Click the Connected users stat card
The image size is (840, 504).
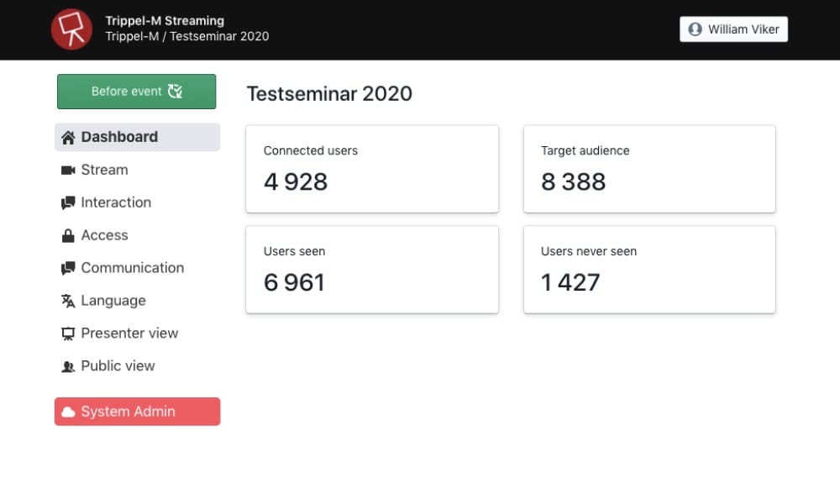point(371,169)
